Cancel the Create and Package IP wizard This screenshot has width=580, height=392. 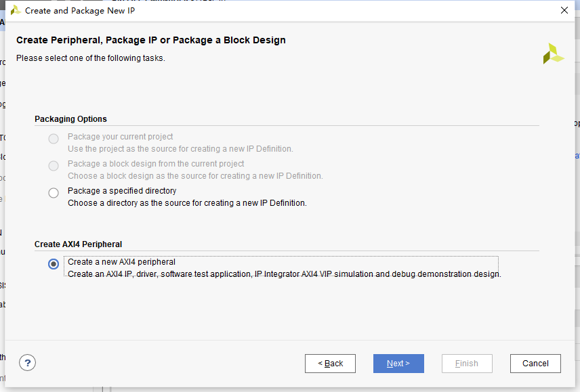535,364
